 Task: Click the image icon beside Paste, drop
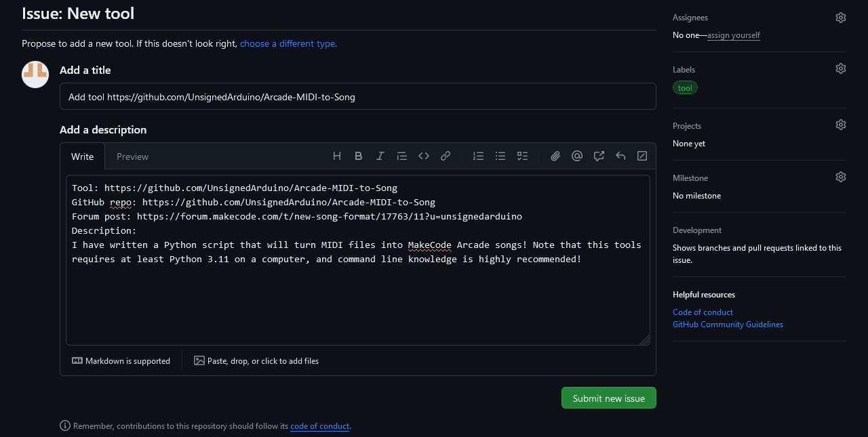pyautogui.click(x=199, y=360)
